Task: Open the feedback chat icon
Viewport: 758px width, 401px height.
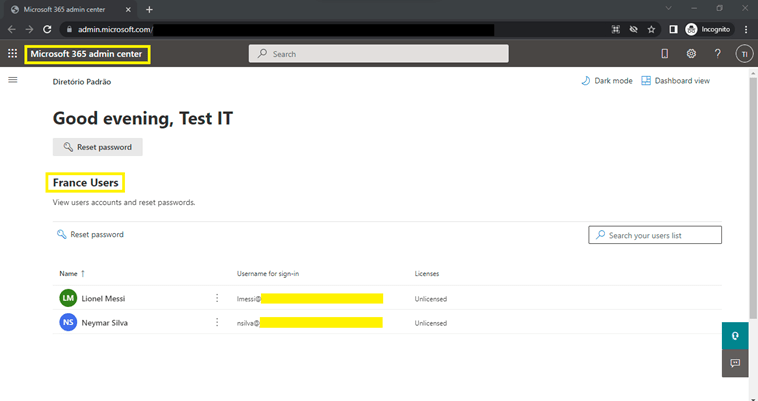Action: click(x=735, y=363)
